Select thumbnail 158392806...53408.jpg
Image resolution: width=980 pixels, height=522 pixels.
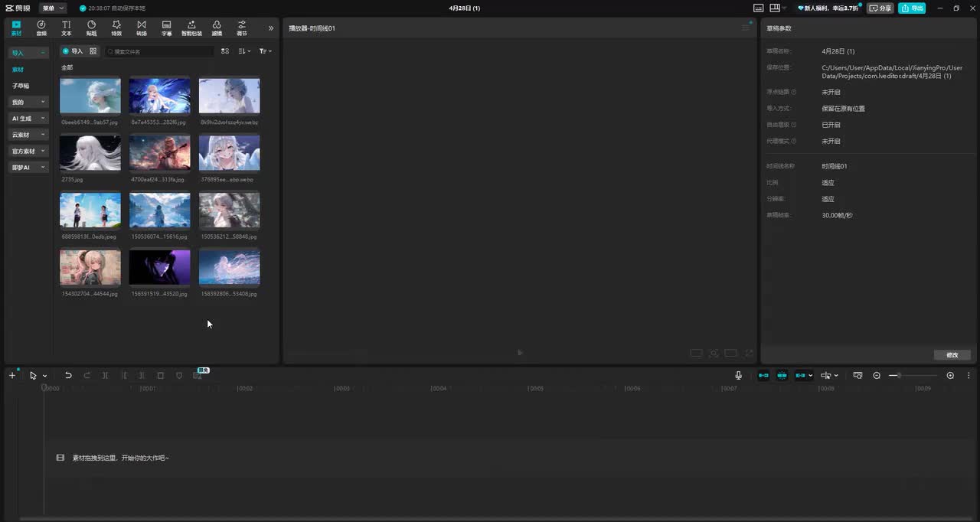pyautogui.click(x=229, y=267)
